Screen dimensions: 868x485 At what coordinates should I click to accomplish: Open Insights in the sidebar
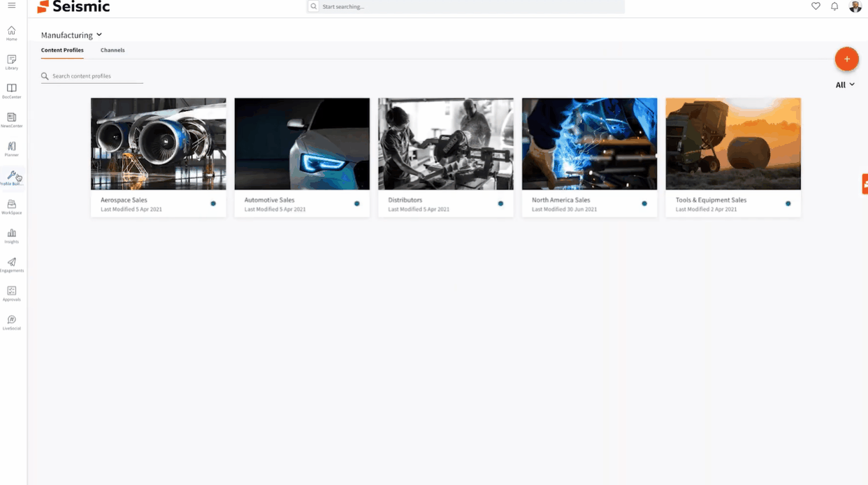click(11, 236)
